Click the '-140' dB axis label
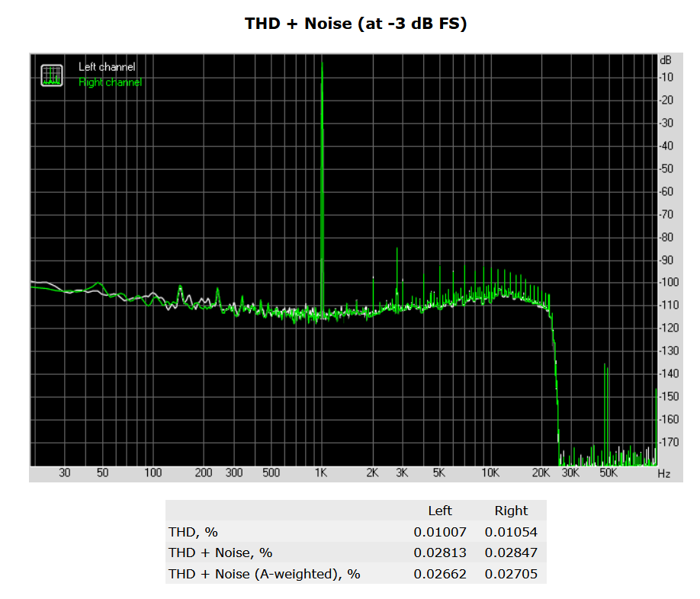Screen dimensions: 700x599 (x=669, y=373)
